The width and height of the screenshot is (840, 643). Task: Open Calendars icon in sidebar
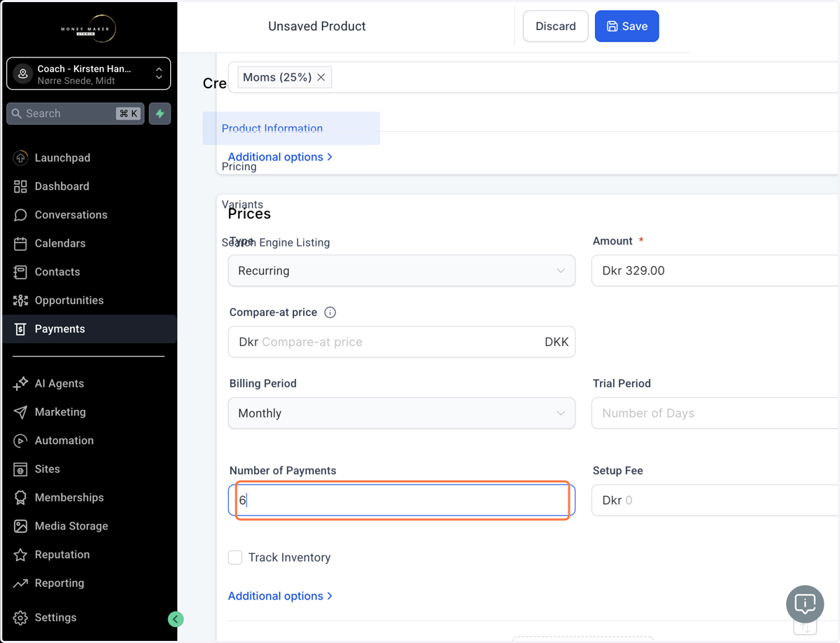20,243
